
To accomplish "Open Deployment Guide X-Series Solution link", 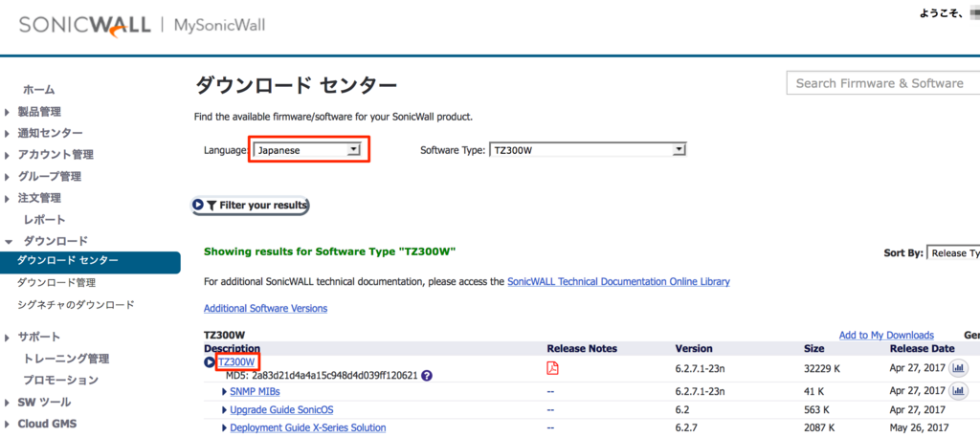I will 307,427.
